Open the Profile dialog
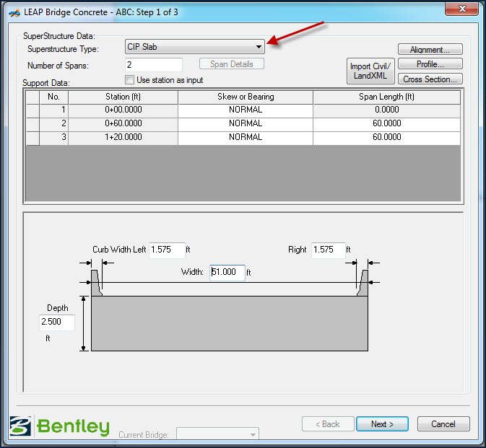Image resolution: width=486 pixels, height=448 pixels. click(x=430, y=64)
